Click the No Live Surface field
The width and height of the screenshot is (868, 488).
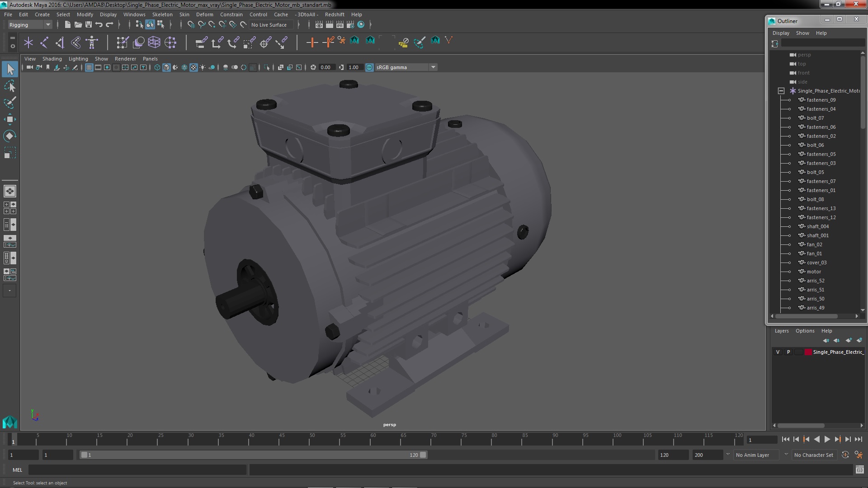[x=271, y=25]
